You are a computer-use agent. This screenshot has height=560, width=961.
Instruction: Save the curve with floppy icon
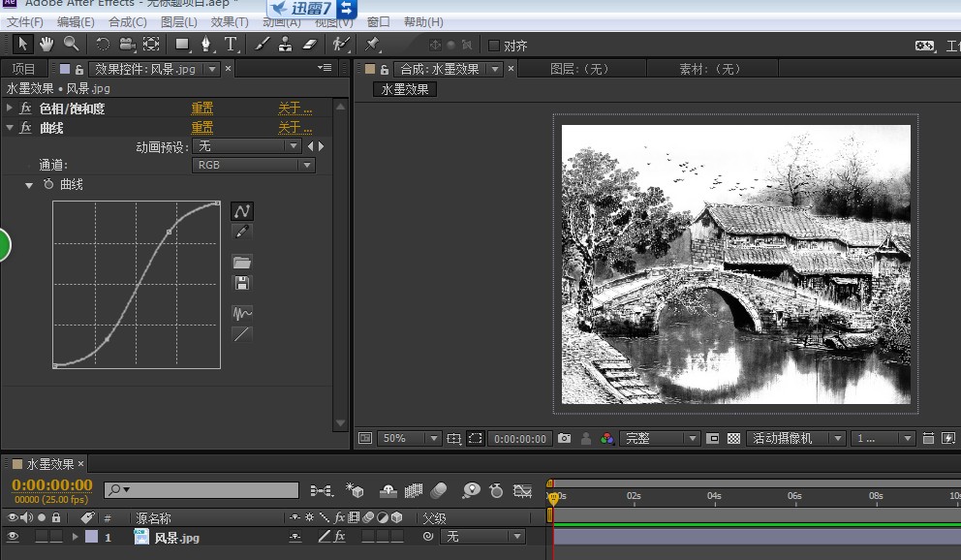click(x=242, y=283)
